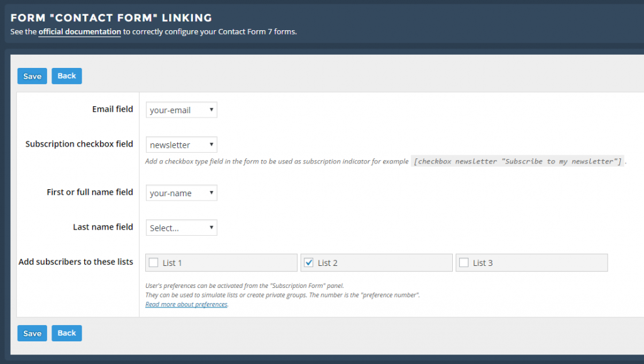Click the checkbox newsletter example code snippet

[518, 162]
